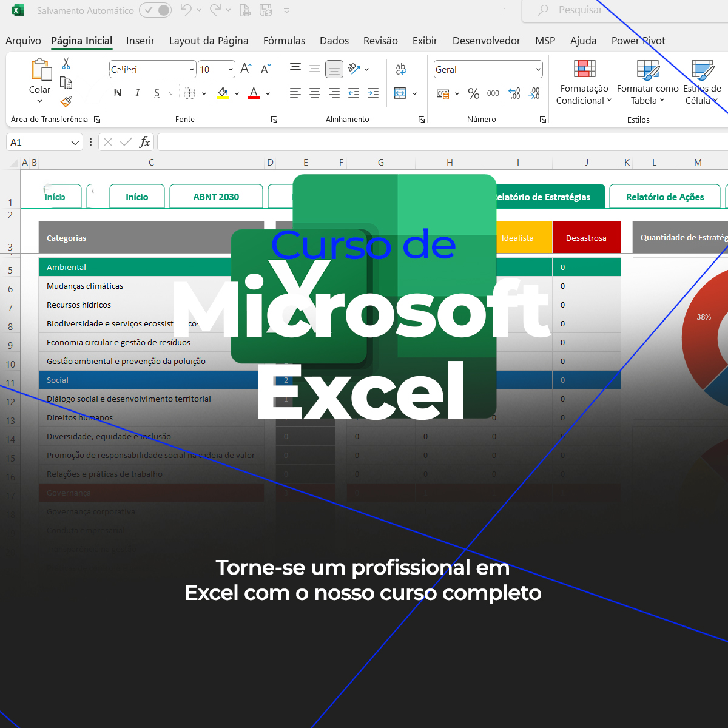Click the Cut scissors icon
Viewport: 728px width, 728px height.
[x=66, y=64]
